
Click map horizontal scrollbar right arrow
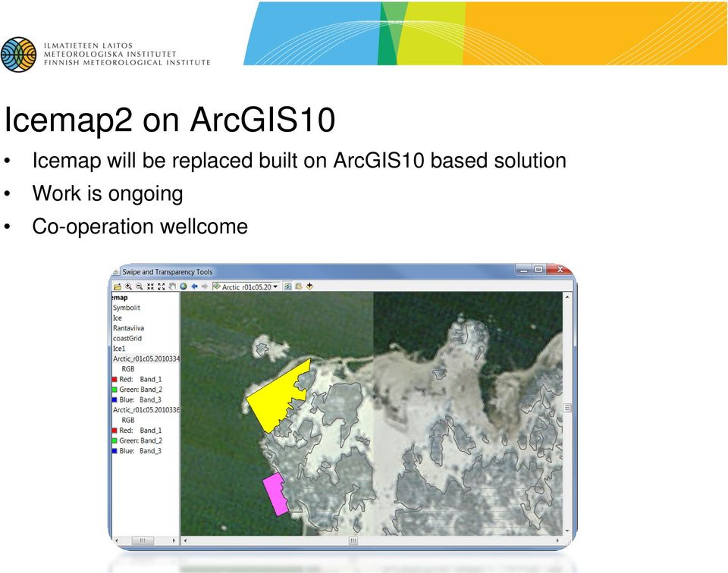557,540
